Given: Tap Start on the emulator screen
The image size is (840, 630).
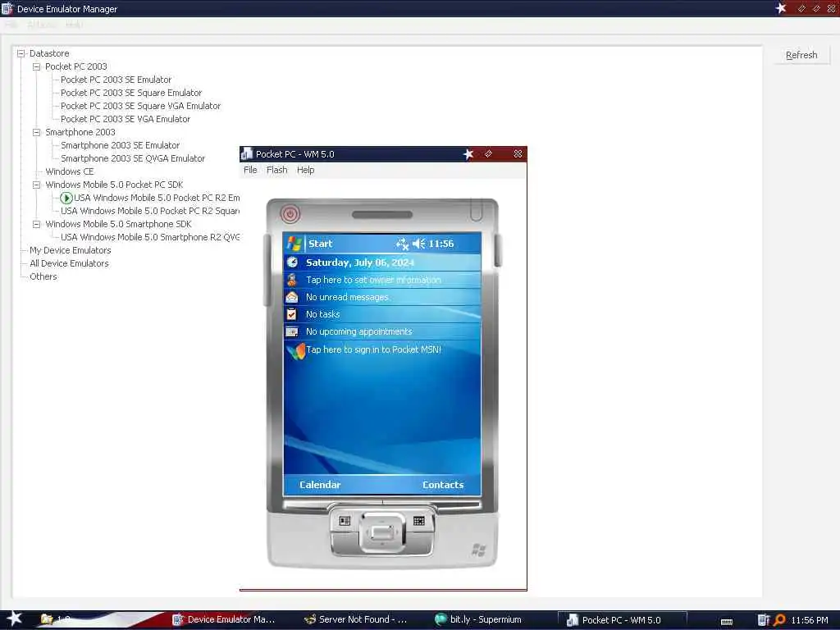Looking at the screenshot, I should [x=321, y=244].
